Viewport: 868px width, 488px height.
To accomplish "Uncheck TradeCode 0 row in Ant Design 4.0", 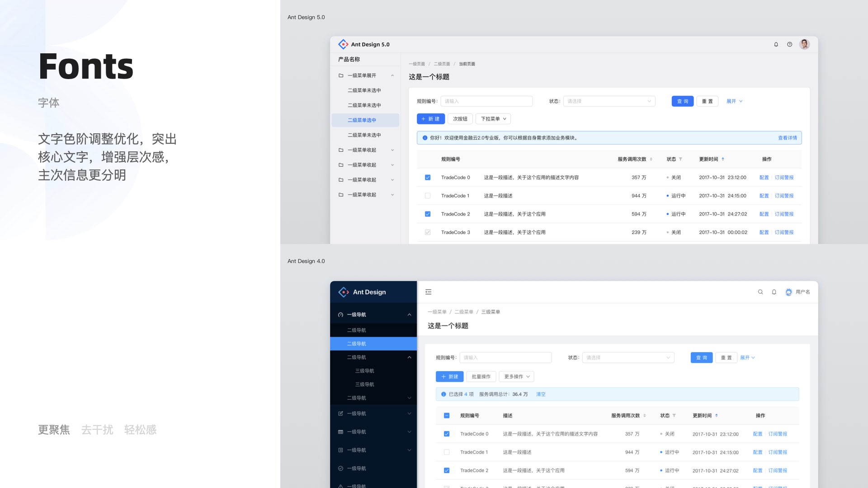I will tap(447, 434).
